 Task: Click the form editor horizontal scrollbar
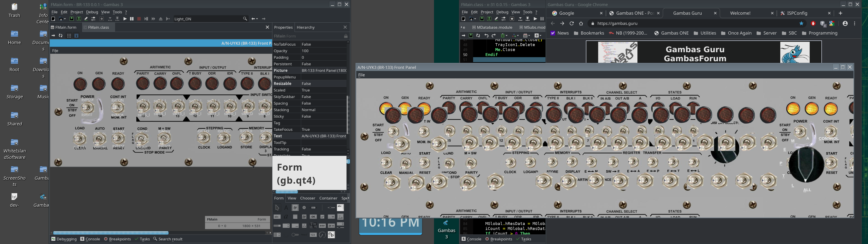click(x=111, y=232)
